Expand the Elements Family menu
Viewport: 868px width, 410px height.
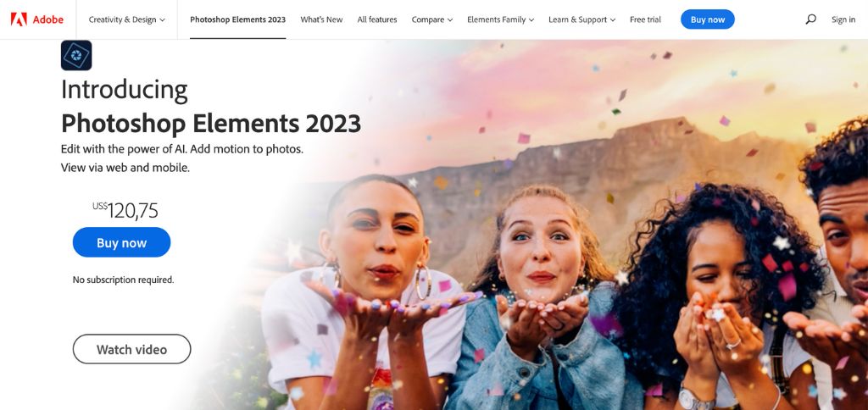[x=500, y=19]
